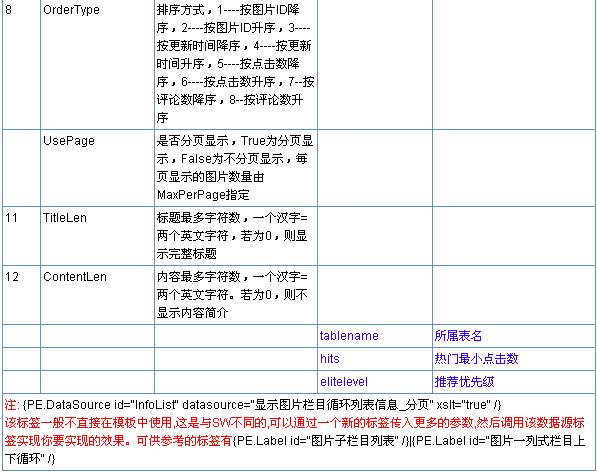
Task: Click the ContentLen description starting 内容最多字符数
Action: [232, 295]
